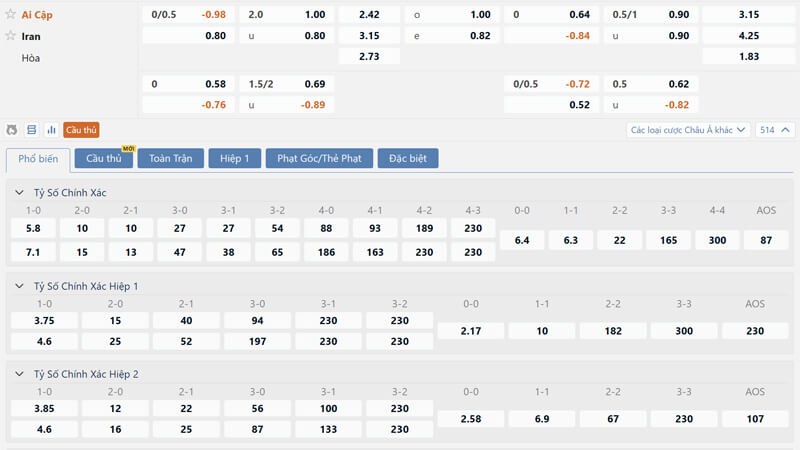
Task: Select first-half 1-0 odds 3.75
Action: pyautogui.click(x=44, y=320)
